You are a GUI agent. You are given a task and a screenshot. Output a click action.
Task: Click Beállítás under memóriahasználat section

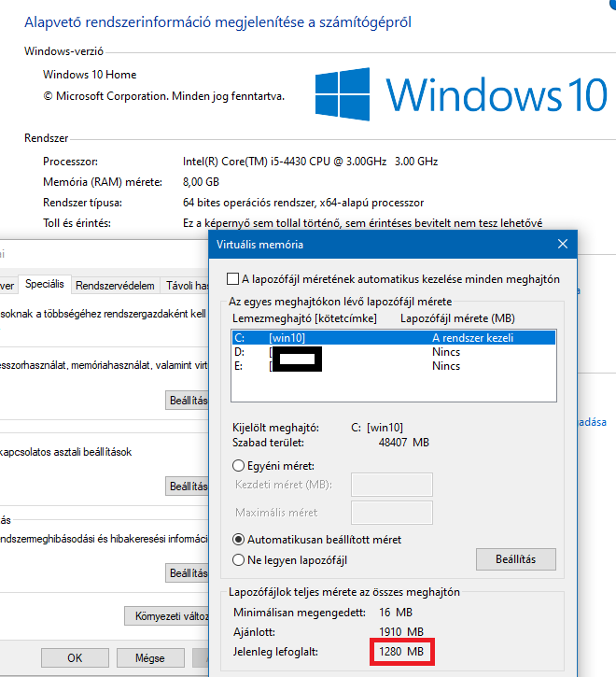click(187, 401)
